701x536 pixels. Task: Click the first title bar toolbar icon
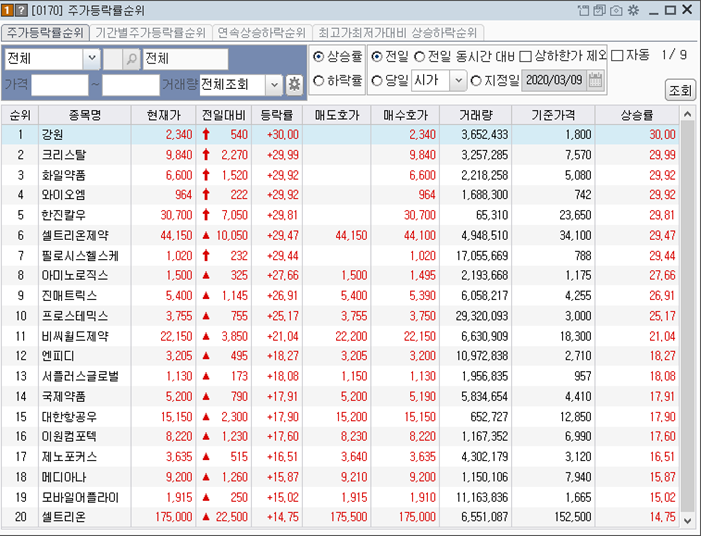click(x=583, y=10)
